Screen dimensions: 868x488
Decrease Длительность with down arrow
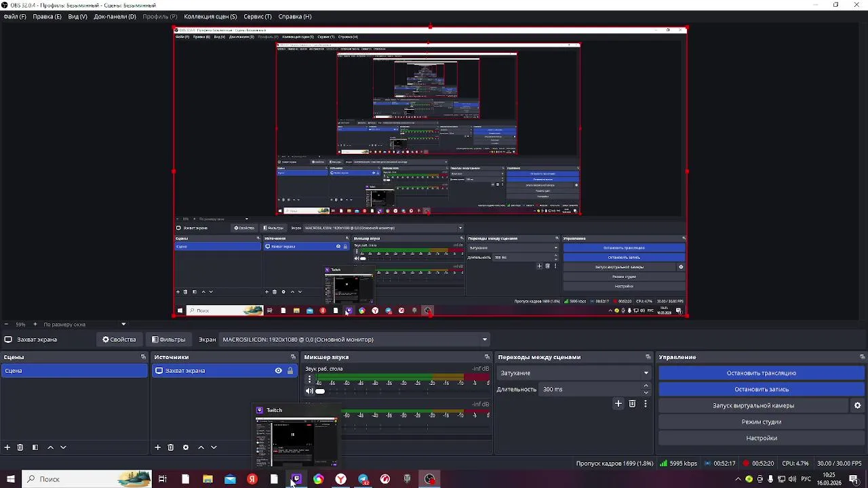tap(646, 393)
